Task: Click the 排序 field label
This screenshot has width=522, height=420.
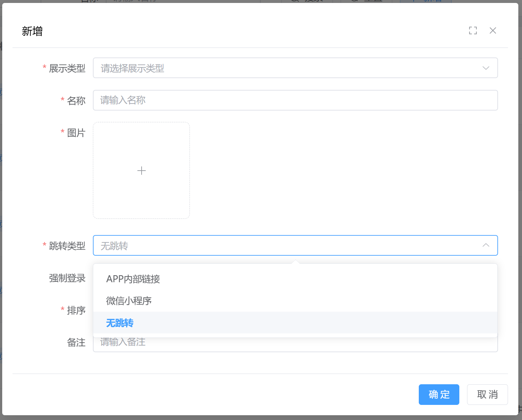Action: point(76,310)
